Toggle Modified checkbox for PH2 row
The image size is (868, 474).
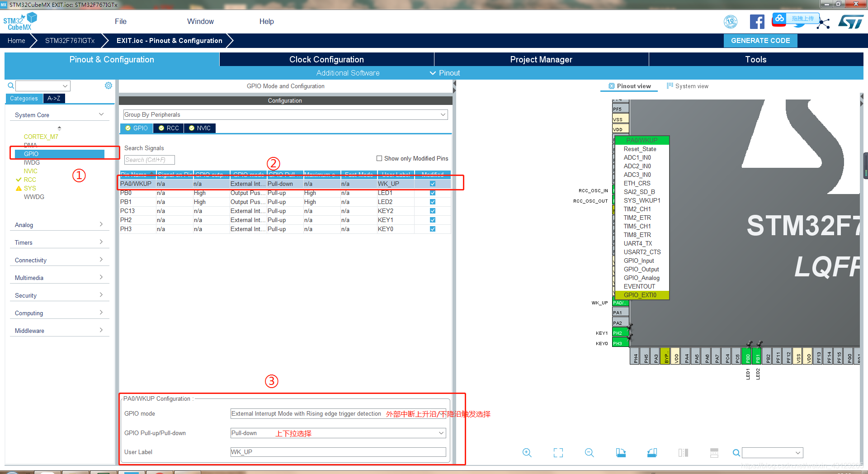click(433, 220)
